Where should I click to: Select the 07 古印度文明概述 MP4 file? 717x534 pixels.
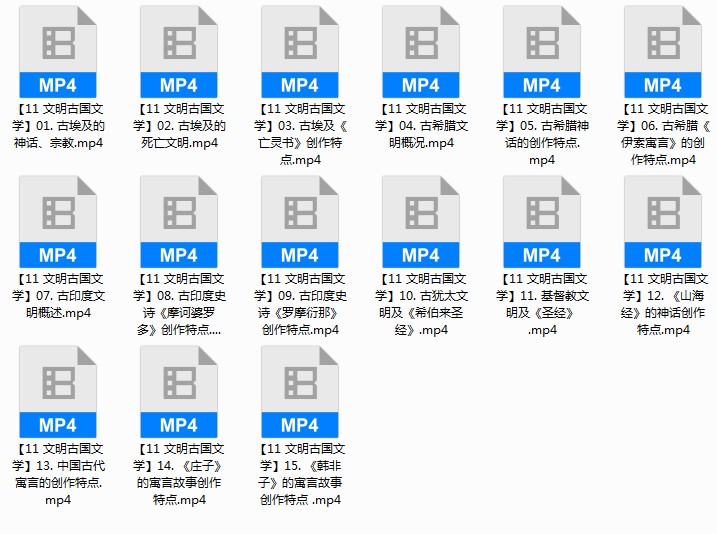tap(58, 222)
